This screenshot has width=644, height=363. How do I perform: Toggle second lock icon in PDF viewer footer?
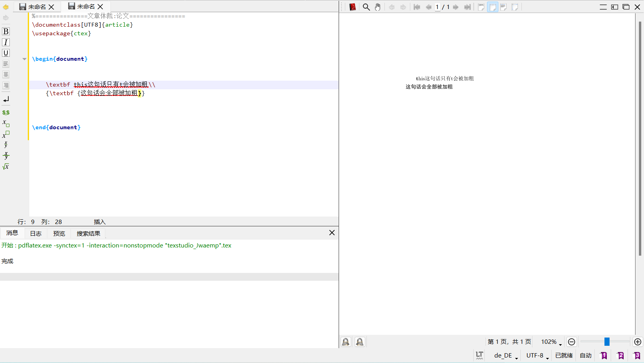pos(360,342)
